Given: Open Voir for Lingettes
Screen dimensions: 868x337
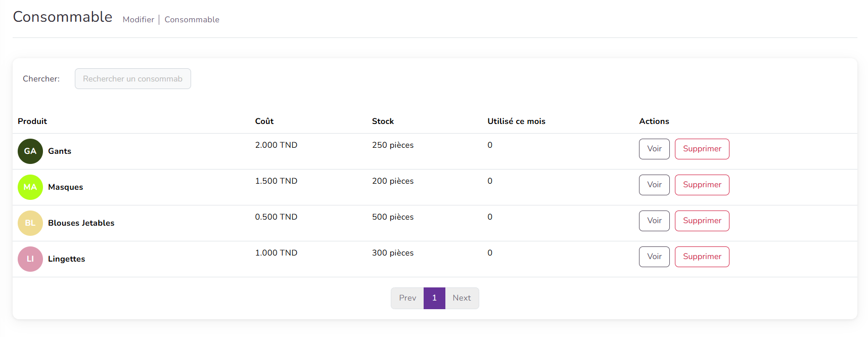Looking at the screenshot, I should pos(654,257).
